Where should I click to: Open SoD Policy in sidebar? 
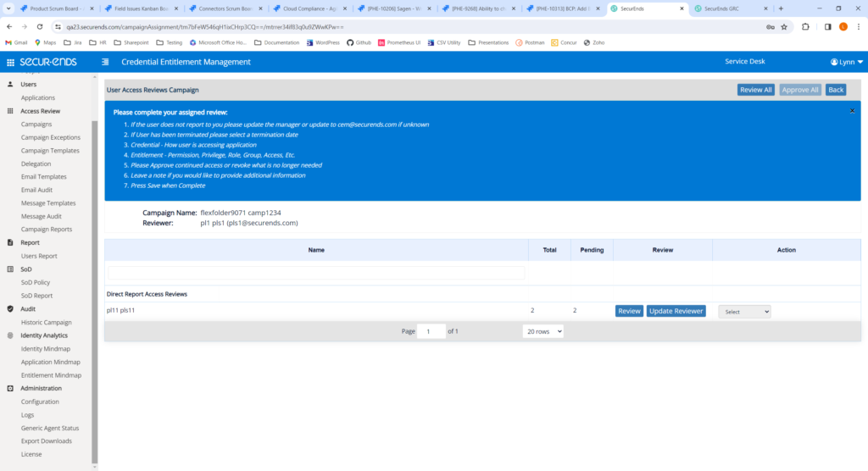click(x=36, y=282)
